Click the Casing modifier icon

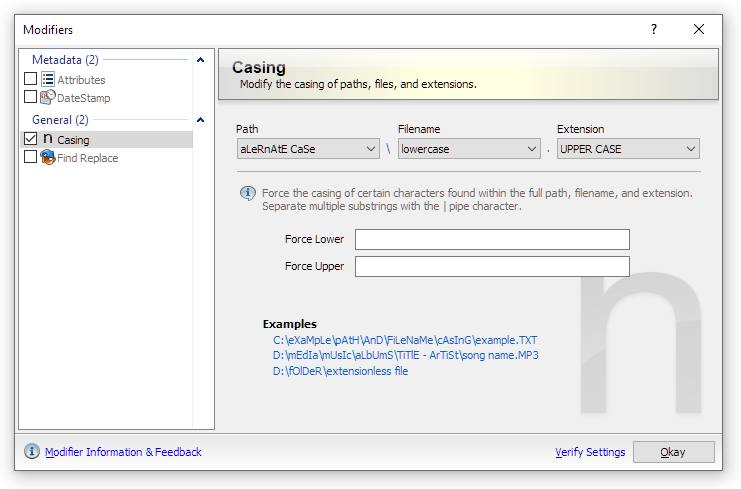point(47,140)
